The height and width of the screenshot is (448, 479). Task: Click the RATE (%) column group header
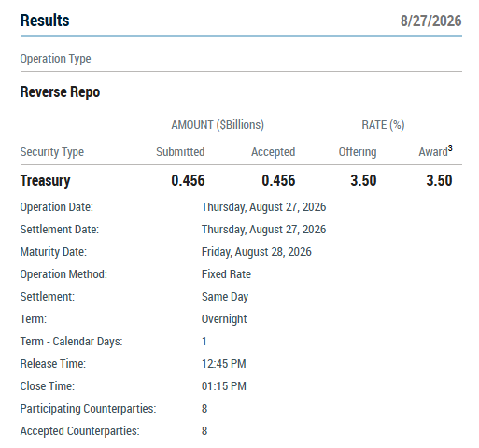383,125
